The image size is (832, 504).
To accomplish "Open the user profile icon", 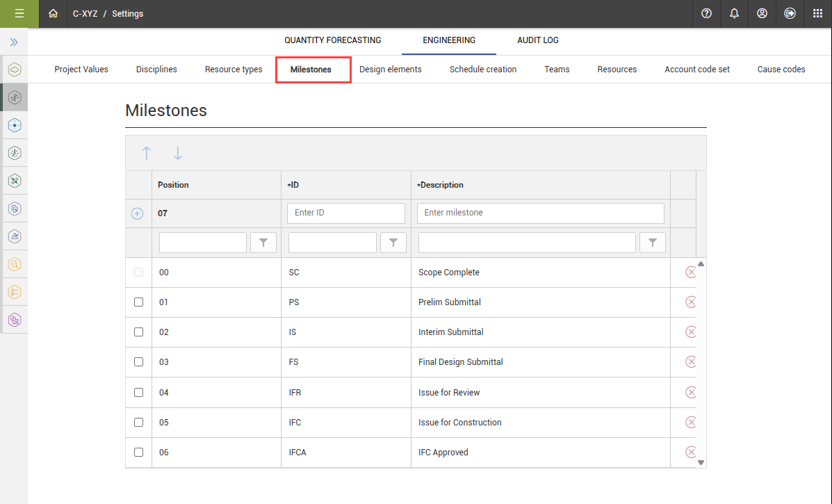I will (762, 13).
